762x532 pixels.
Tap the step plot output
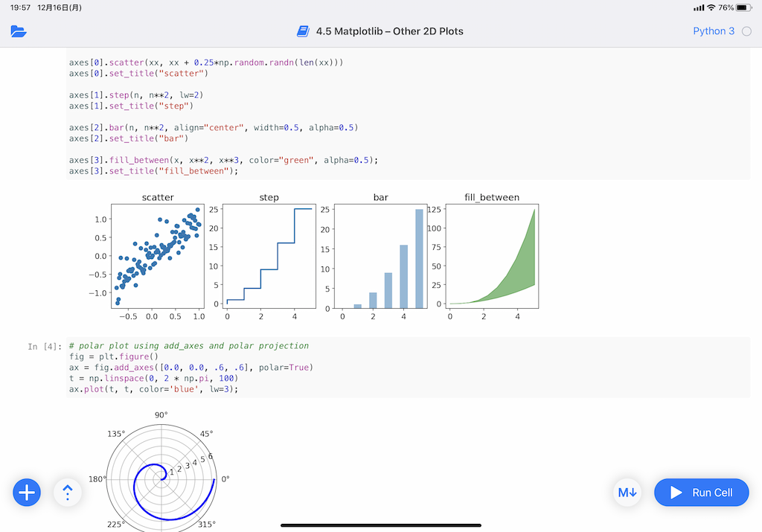[x=269, y=256]
